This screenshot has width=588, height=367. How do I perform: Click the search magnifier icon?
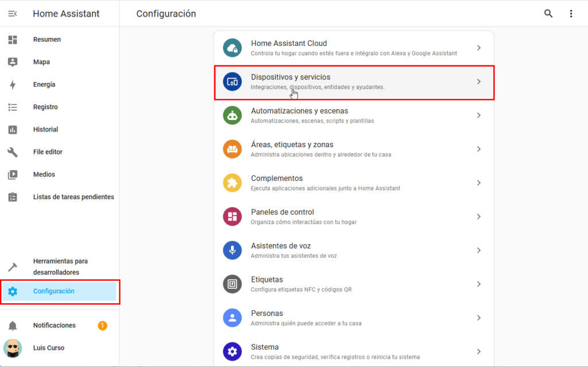(548, 14)
